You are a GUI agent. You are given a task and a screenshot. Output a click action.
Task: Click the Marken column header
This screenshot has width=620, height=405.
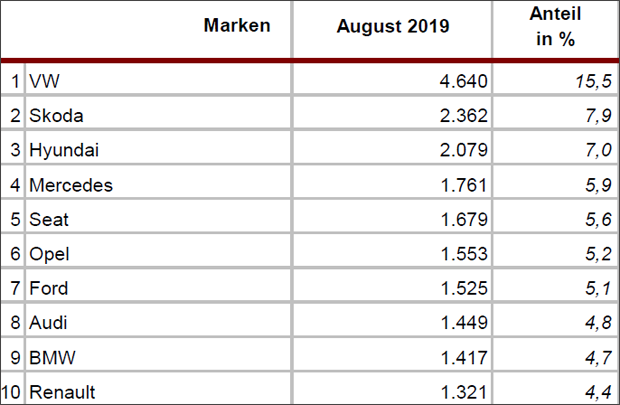[237, 26]
